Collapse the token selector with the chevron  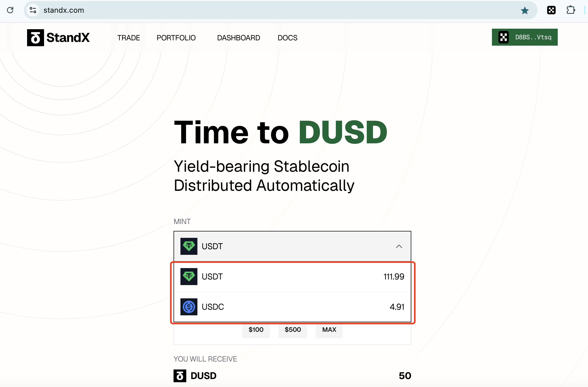click(399, 246)
